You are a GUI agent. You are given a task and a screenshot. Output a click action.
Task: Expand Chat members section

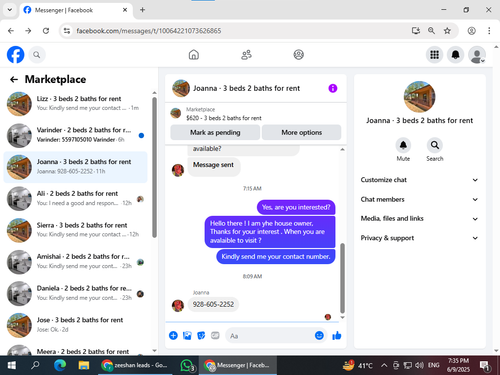click(x=419, y=199)
